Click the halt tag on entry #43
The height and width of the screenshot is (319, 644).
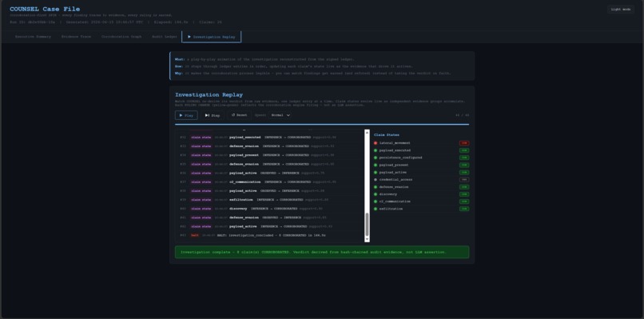tap(195, 235)
